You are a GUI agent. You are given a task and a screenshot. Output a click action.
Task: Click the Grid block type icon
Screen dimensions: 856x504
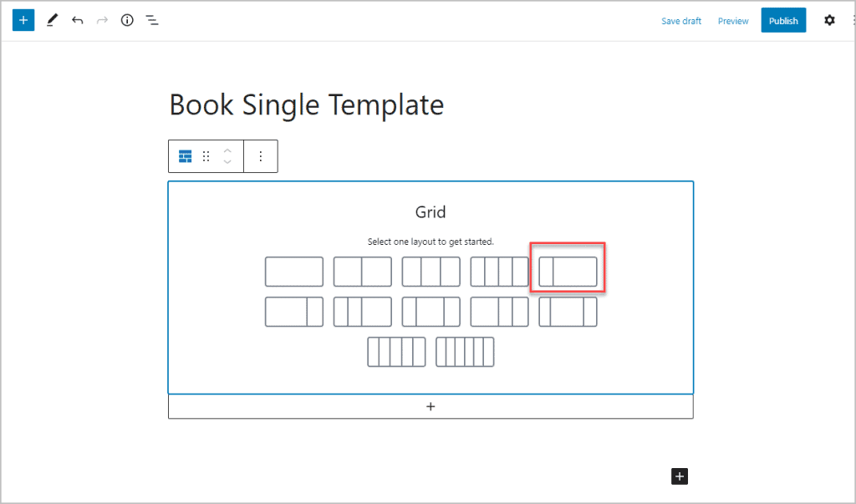[x=185, y=156]
